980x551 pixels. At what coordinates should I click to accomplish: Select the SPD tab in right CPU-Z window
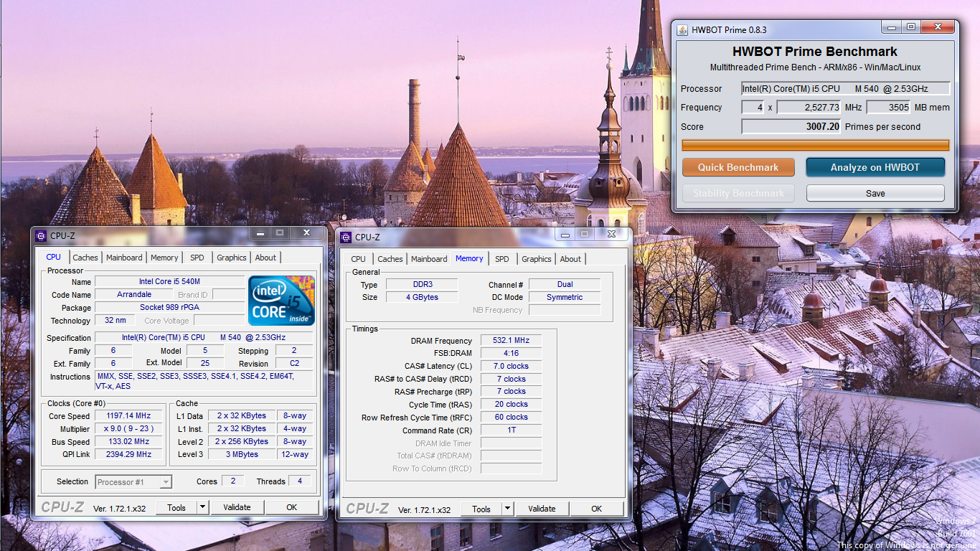pyautogui.click(x=502, y=259)
